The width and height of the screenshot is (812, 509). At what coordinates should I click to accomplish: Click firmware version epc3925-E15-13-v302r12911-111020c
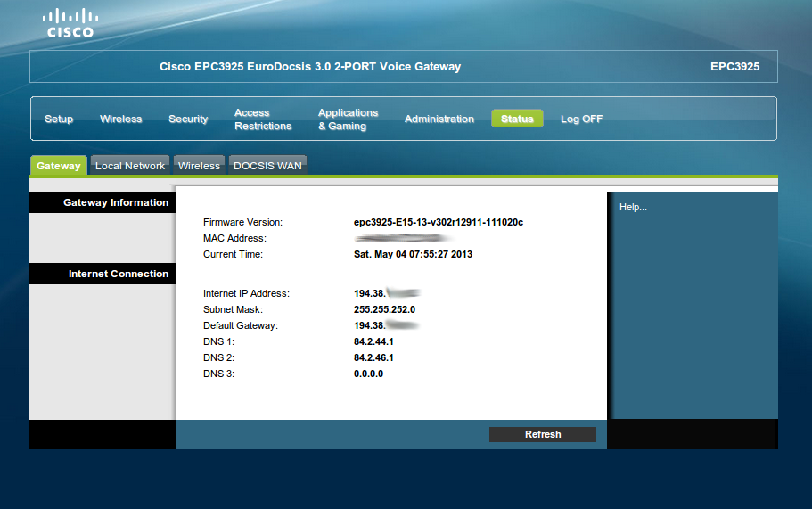coord(439,222)
